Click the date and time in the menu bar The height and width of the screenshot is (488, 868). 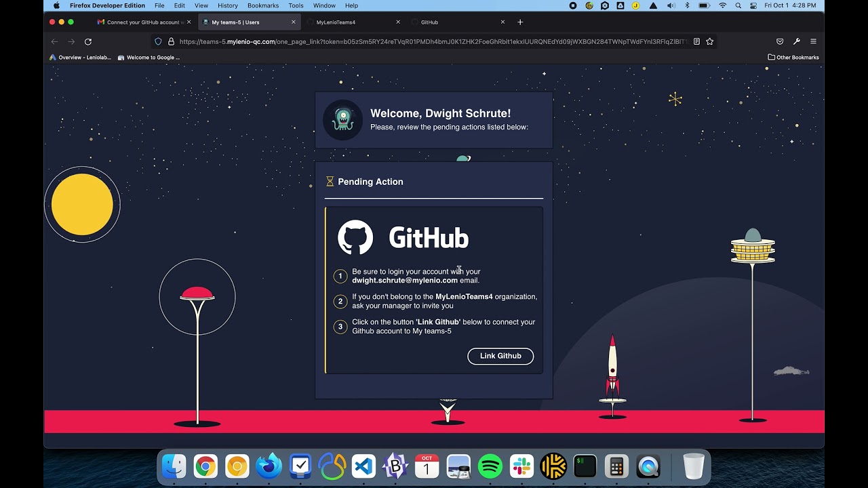[790, 5]
